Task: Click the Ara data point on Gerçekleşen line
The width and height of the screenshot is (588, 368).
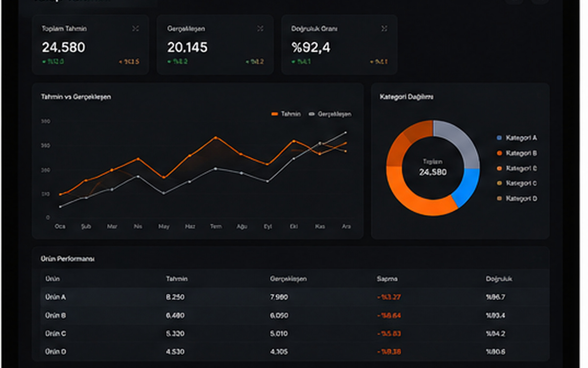Action: point(346,132)
